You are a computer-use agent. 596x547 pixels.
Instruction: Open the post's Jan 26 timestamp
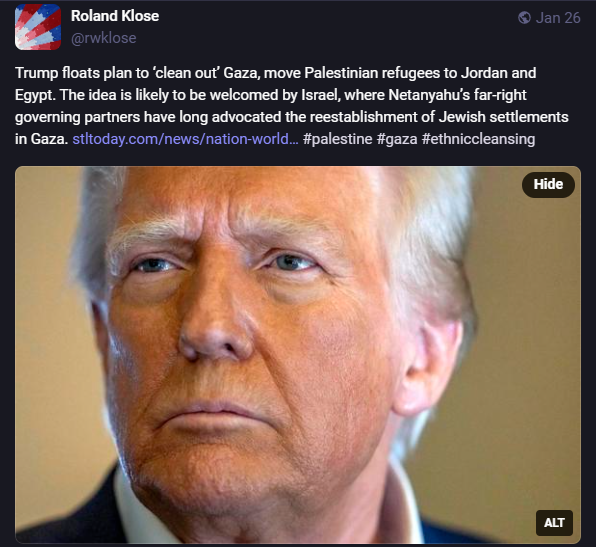[x=558, y=18]
